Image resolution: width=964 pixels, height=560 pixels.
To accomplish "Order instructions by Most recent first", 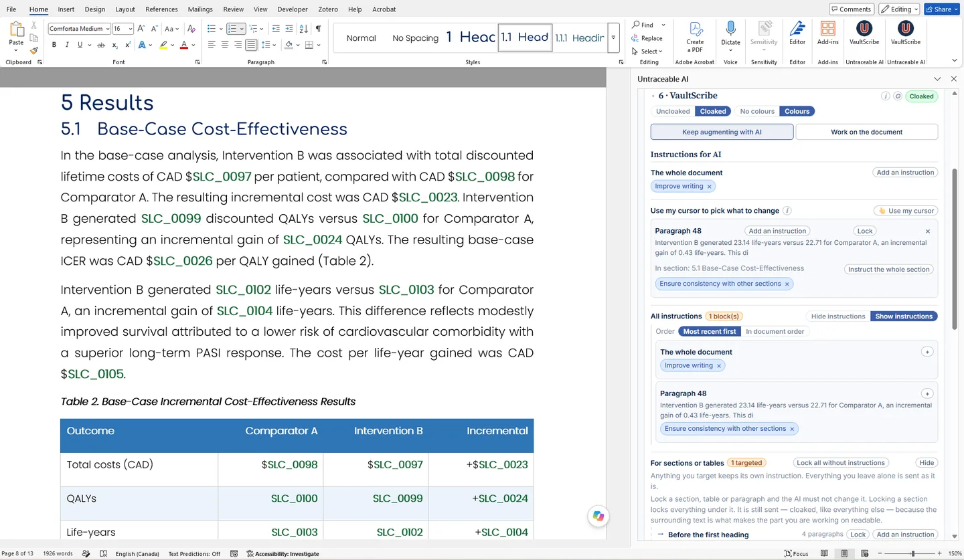I will (710, 331).
